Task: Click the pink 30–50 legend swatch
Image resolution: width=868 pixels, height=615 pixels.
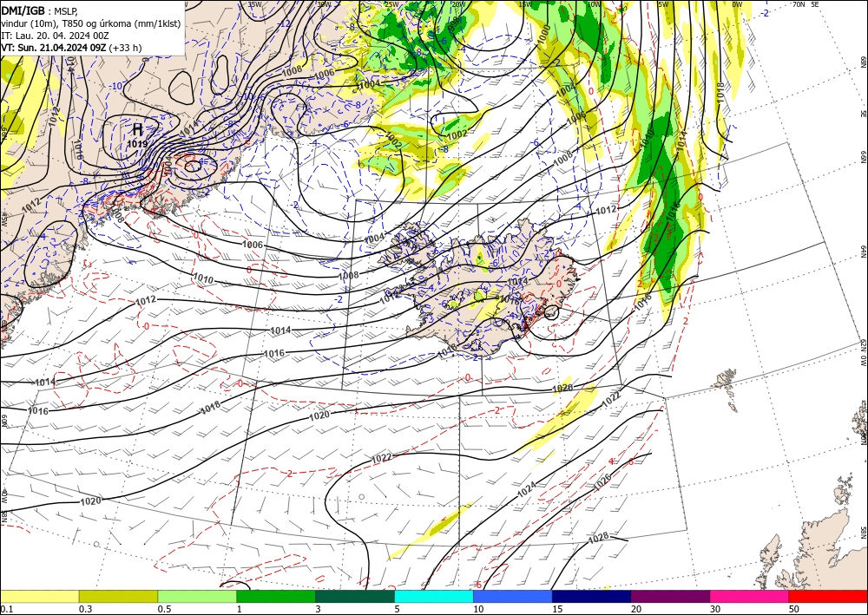Action: click(x=750, y=596)
